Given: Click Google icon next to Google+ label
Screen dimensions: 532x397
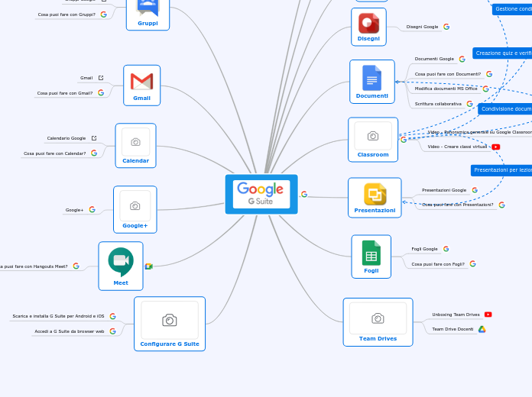Looking at the screenshot, I should click(x=92, y=209).
